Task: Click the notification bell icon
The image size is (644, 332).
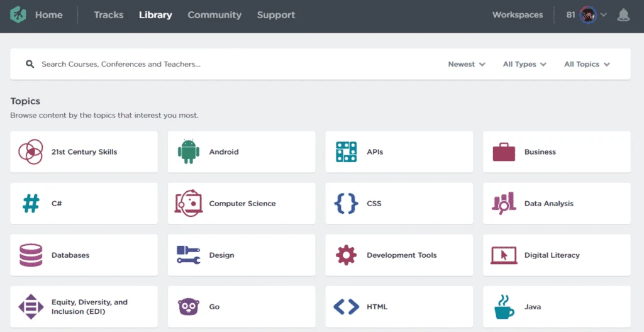Action: (x=623, y=15)
